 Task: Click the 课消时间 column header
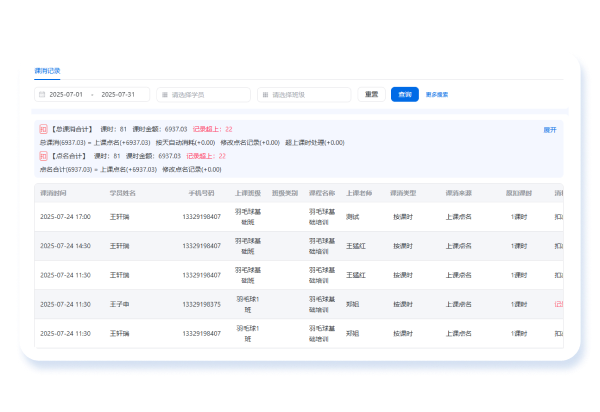(53, 193)
